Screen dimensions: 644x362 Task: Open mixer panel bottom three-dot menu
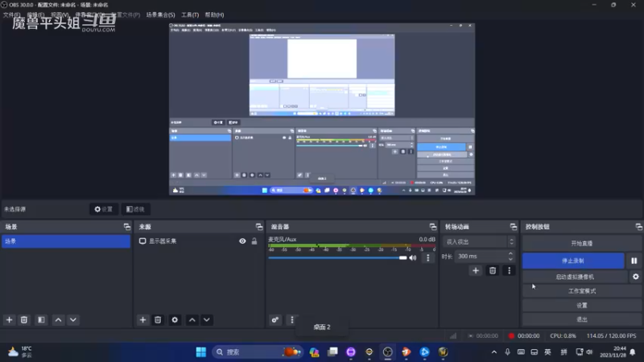point(292,319)
